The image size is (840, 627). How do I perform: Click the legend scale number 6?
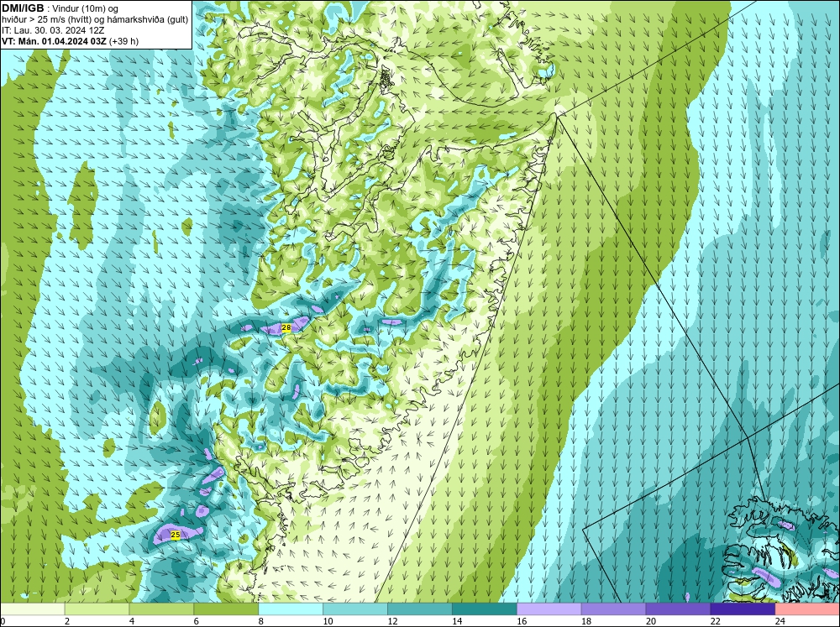196,621
